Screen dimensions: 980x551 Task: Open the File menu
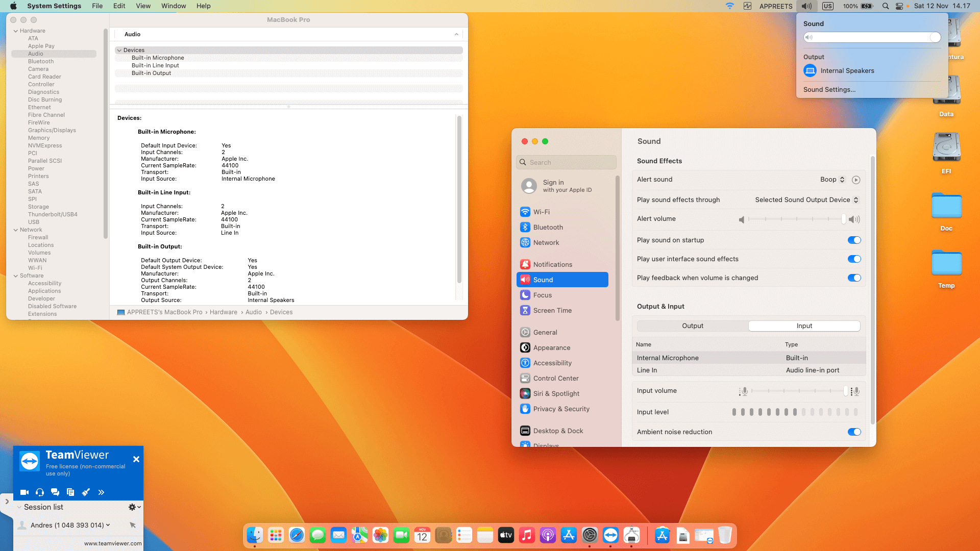pos(97,6)
